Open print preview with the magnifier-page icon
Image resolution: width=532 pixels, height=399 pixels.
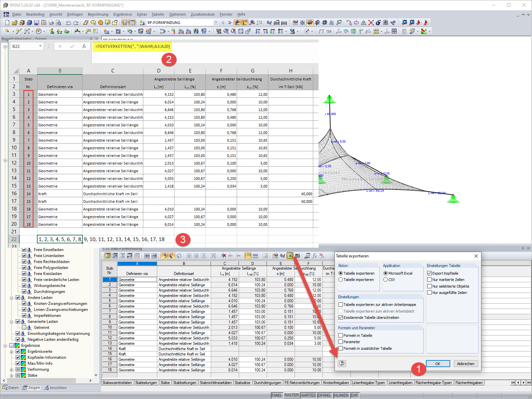pyautogui.click(x=59, y=23)
